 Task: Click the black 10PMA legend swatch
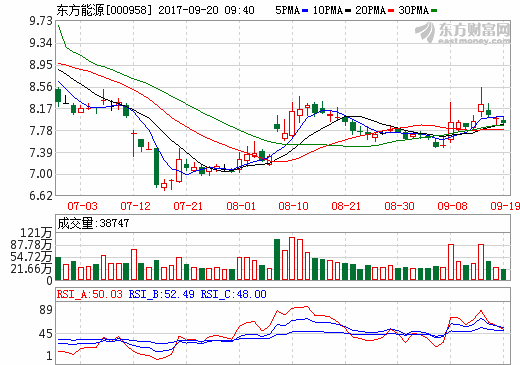[x=348, y=11]
